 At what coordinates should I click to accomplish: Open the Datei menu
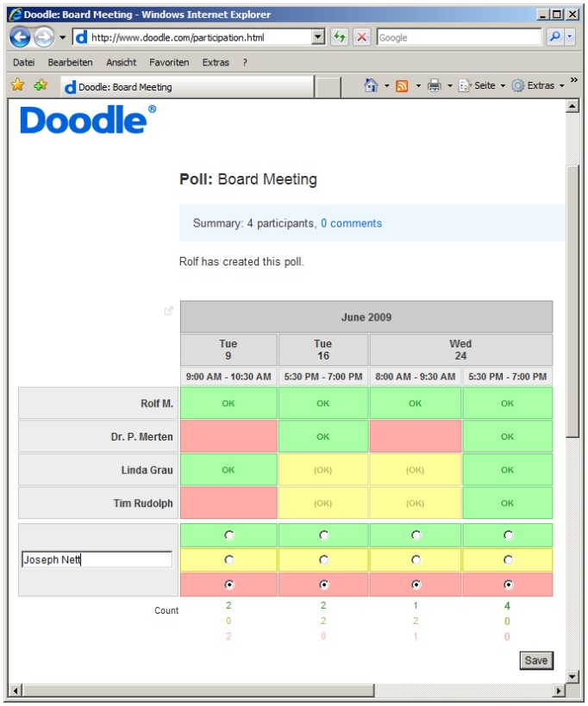pos(24,62)
